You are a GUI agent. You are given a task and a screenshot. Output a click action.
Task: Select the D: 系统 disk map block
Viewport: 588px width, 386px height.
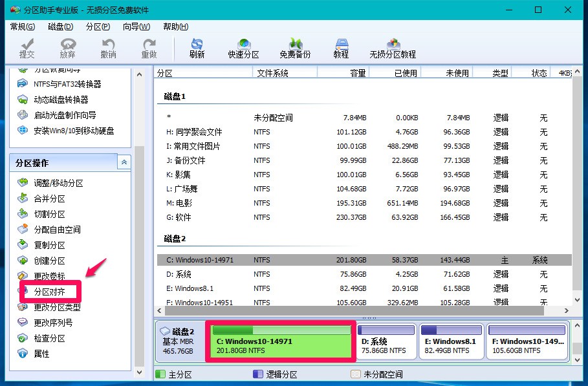(x=386, y=341)
